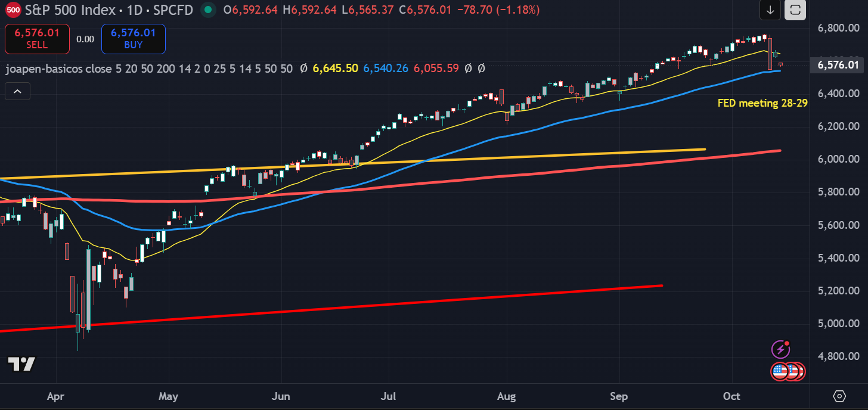Open symbol search via S&P 500 Index title
The width and height of the screenshot is (868, 410).
coord(65,10)
